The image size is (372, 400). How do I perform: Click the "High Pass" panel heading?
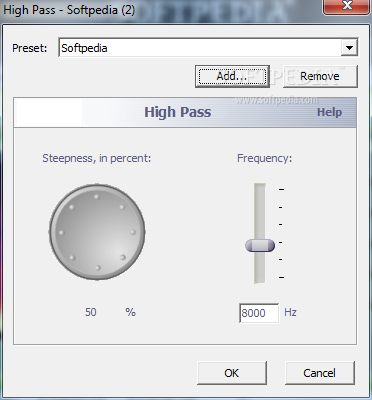click(x=178, y=112)
